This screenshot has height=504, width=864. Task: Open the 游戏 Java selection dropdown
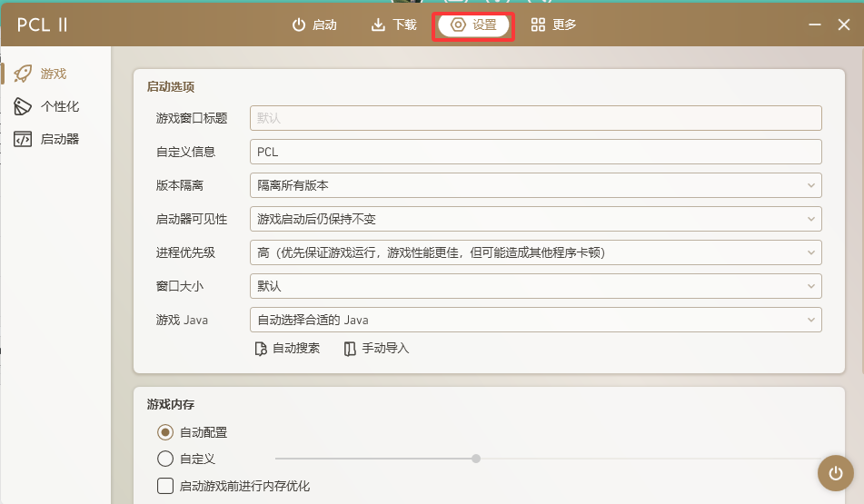pyautogui.click(x=536, y=320)
